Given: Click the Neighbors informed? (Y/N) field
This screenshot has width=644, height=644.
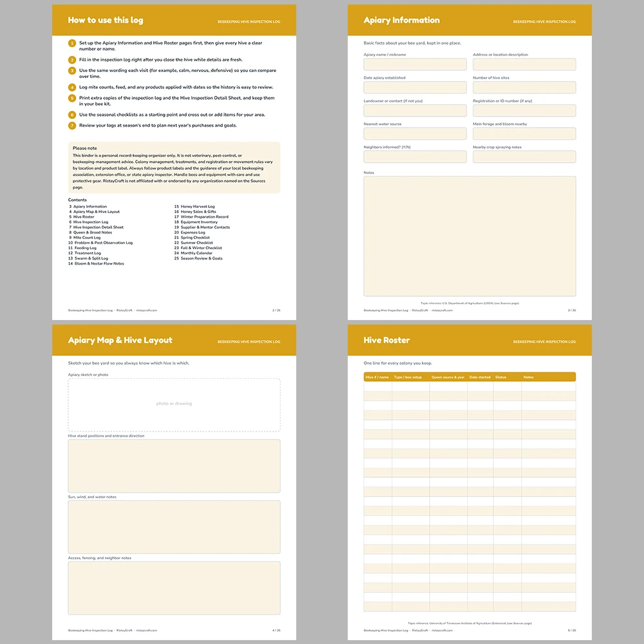Looking at the screenshot, I should pos(415,156).
